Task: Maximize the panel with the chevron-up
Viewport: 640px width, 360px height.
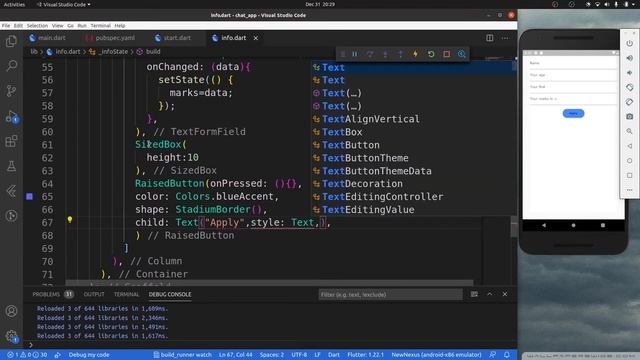Action: (x=489, y=294)
